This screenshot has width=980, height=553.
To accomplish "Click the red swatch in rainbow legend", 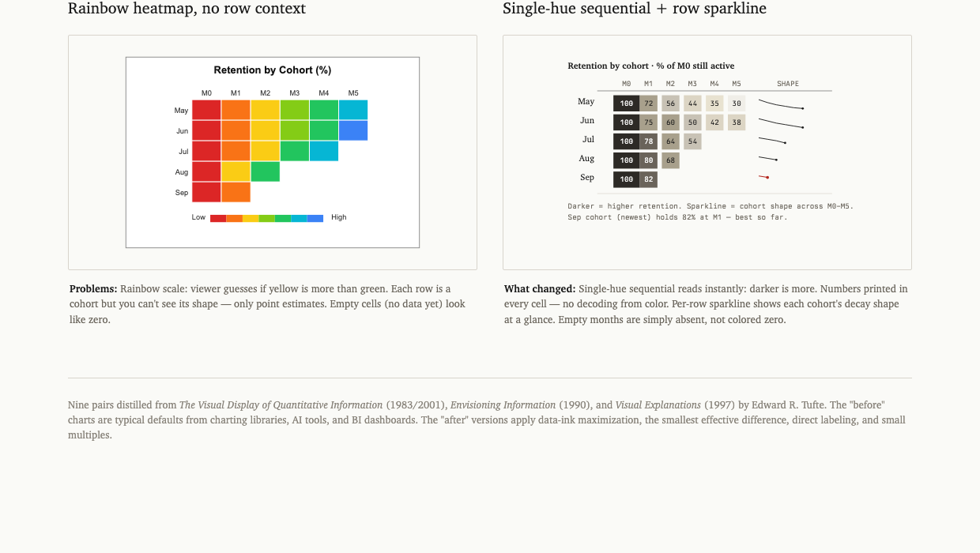I will click(218, 218).
